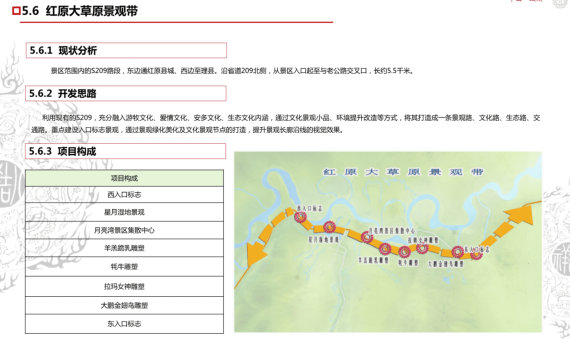Click the 西入口标志 label on the map
The width and height of the screenshot is (570, 360).
click(x=309, y=208)
